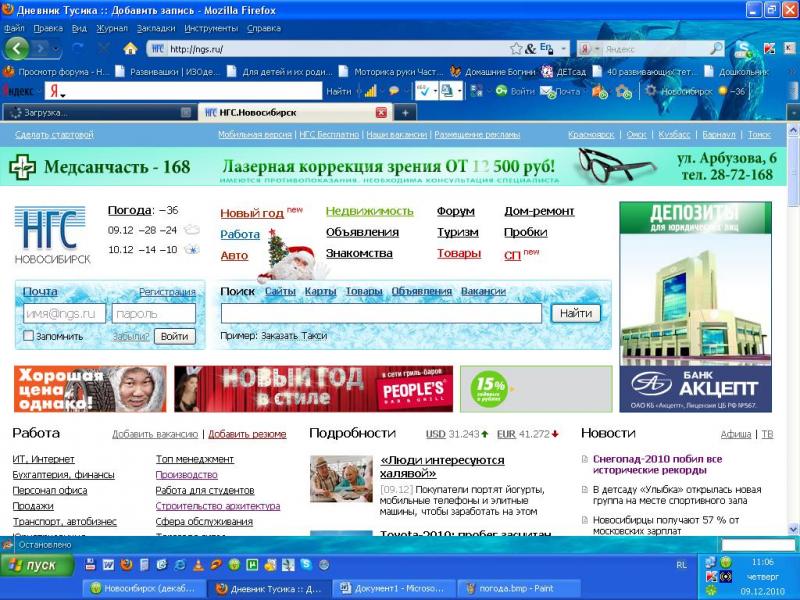Click the page-translate icon on the Yandex bar

tap(447, 91)
